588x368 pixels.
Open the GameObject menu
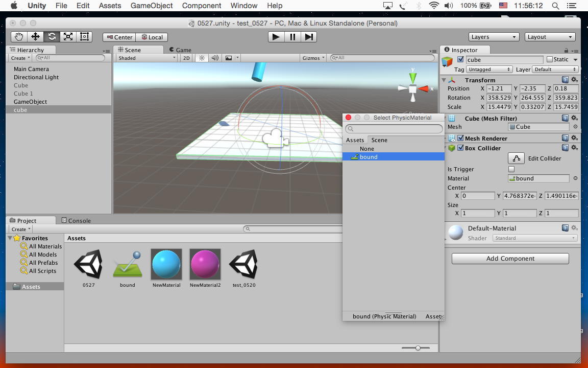(152, 6)
